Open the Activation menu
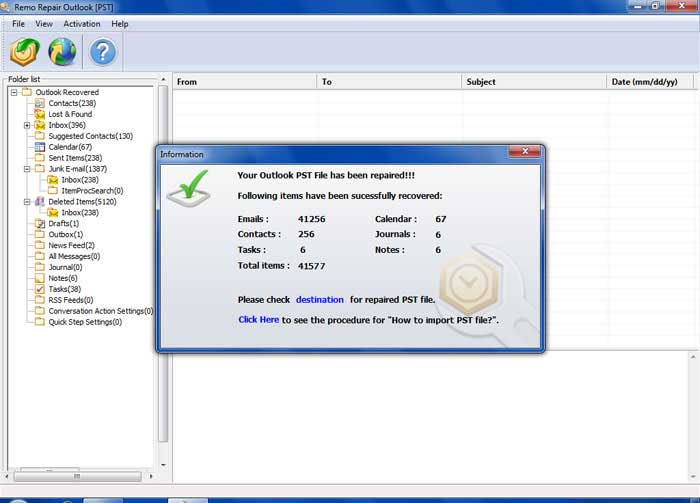The height and width of the screenshot is (503, 700). click(82, 24)
